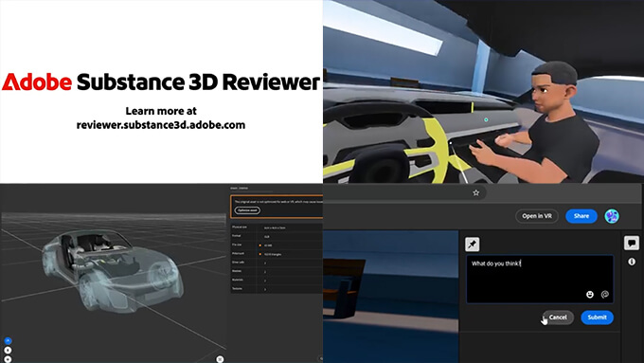
Task: Click Open in VR
Action: pyautogui.click(x=537, y=216)
